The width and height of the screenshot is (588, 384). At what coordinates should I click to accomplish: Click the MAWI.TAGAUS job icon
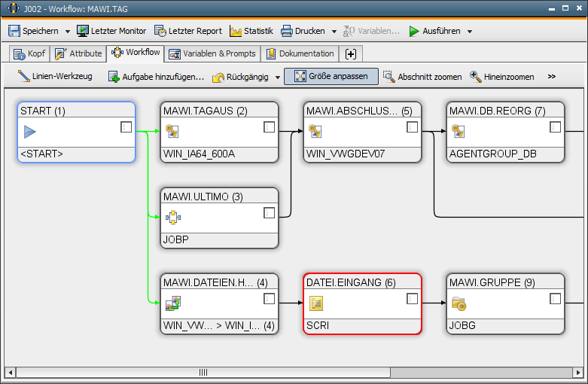172,131
